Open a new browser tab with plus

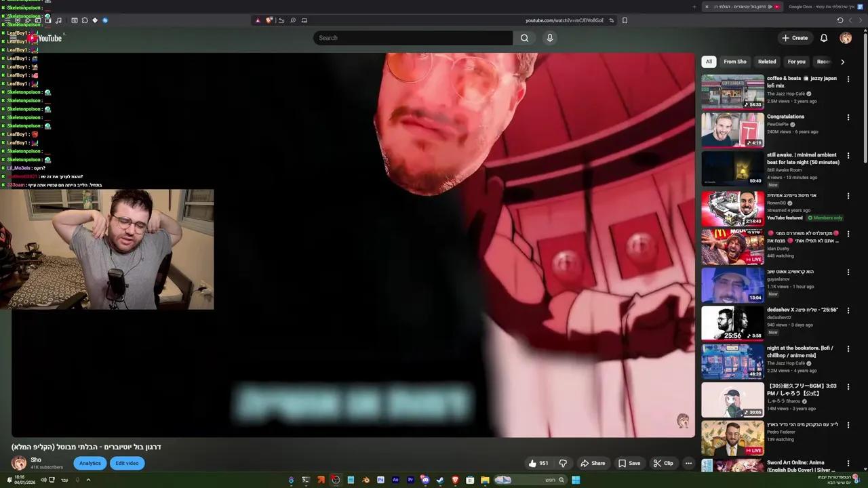pos(694,7)
